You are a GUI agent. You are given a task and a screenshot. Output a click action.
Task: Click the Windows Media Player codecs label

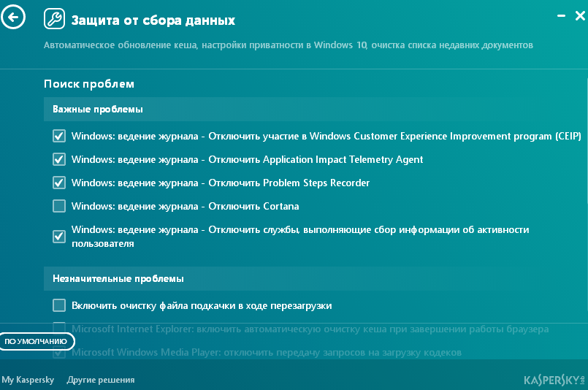(267, 353)
